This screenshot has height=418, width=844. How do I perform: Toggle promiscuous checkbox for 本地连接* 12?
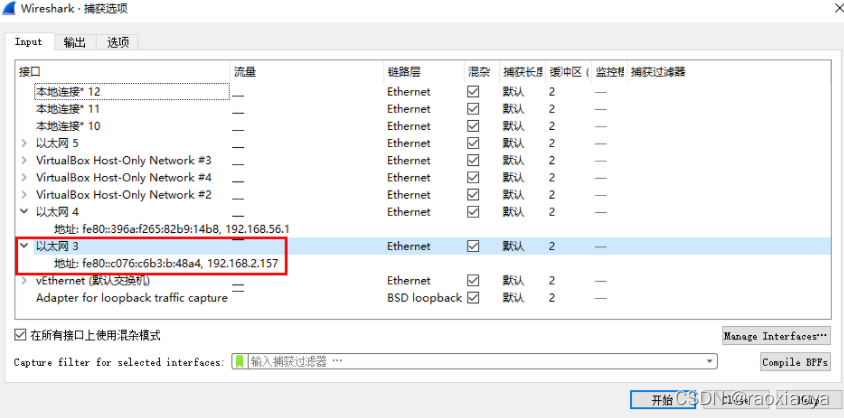point(473,91)
